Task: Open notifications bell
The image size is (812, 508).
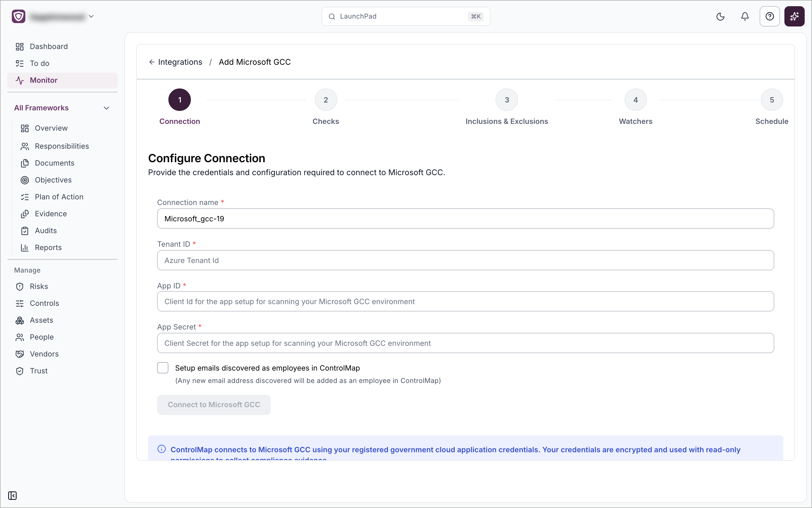Action: 745,16
